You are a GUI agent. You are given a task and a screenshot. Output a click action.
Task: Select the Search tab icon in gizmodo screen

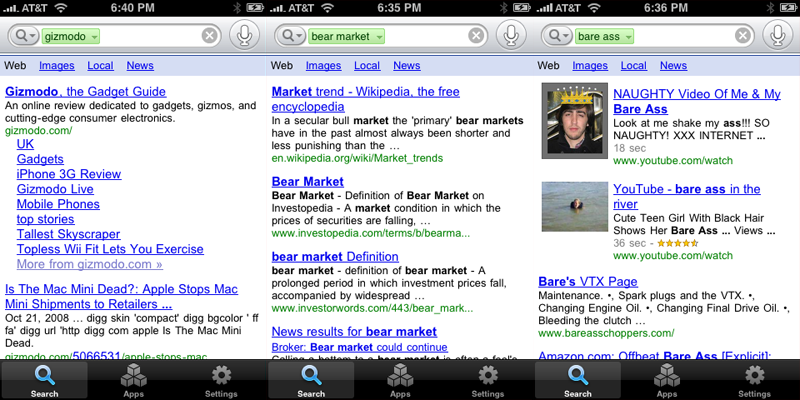pyautogui.click(x=44, y=381)
